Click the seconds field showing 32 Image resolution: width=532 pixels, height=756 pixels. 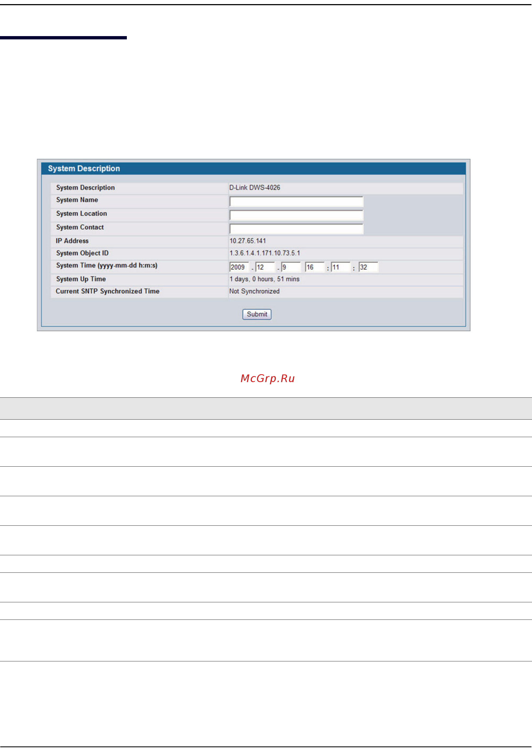368,267
